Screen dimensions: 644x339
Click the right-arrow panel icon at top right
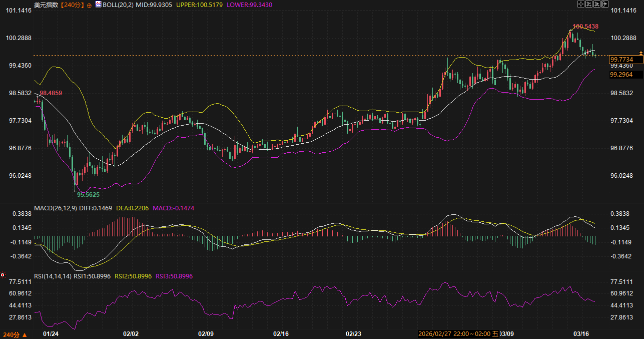pos(605,4)
